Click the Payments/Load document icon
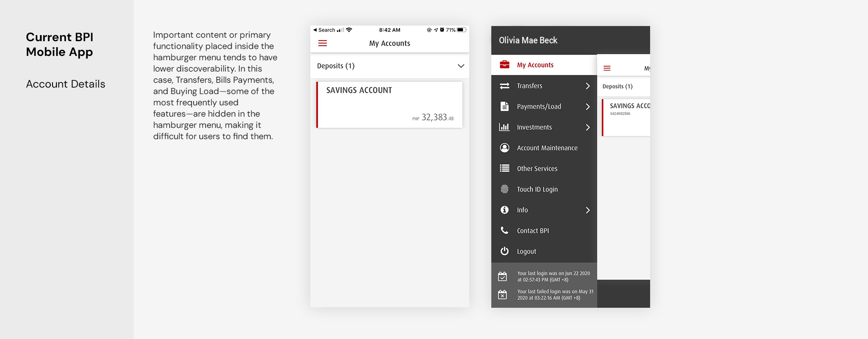 pyautogui.click(x=504, y=106)
